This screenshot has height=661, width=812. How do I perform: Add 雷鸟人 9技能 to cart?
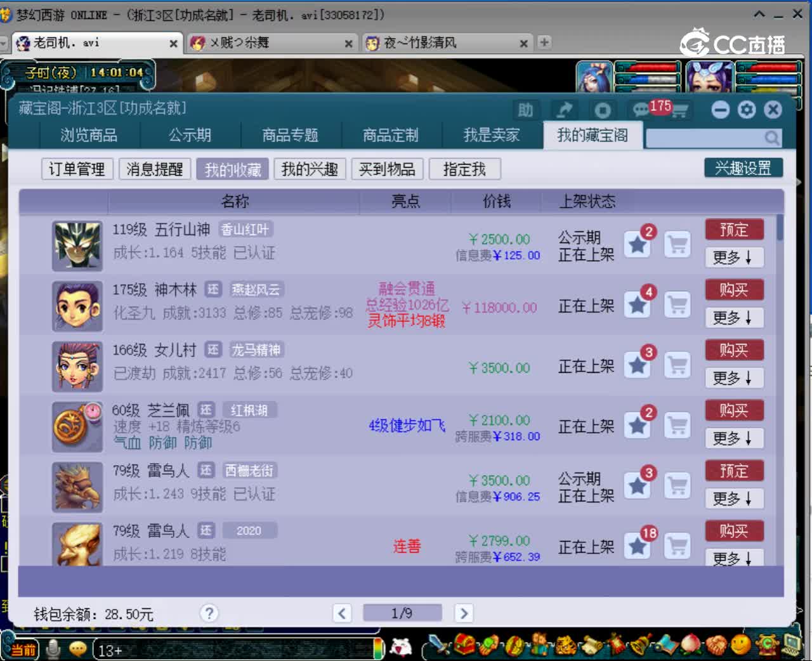[678, 486]
